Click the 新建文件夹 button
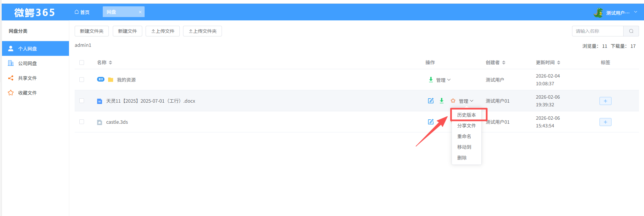 92,31
